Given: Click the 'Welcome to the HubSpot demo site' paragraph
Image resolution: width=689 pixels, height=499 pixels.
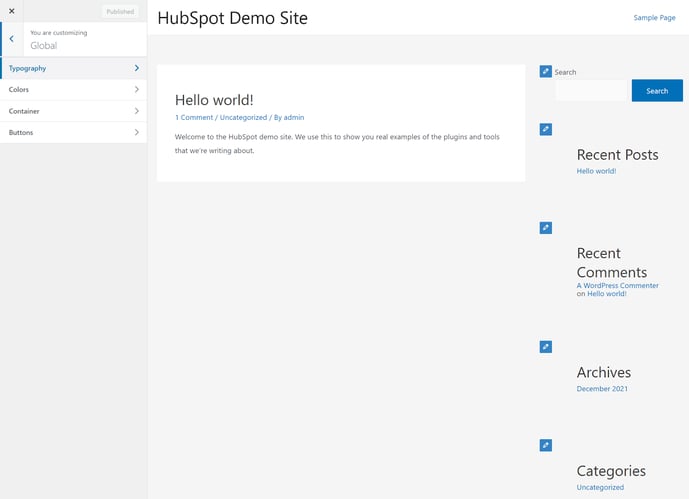Looking at the screenshot, I should click(337, 144).
